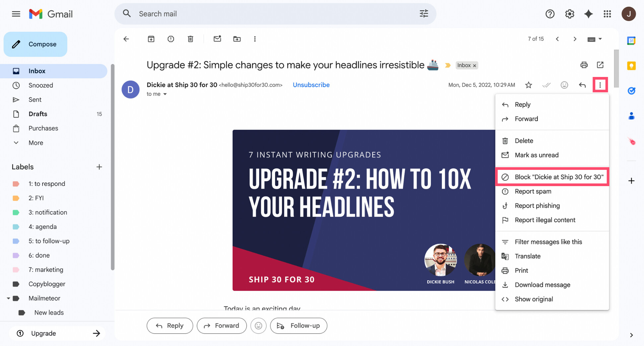Expand the recipient details with 'to me' arrow
This screenshot has width=644, height=346.
tap(165, 94)
